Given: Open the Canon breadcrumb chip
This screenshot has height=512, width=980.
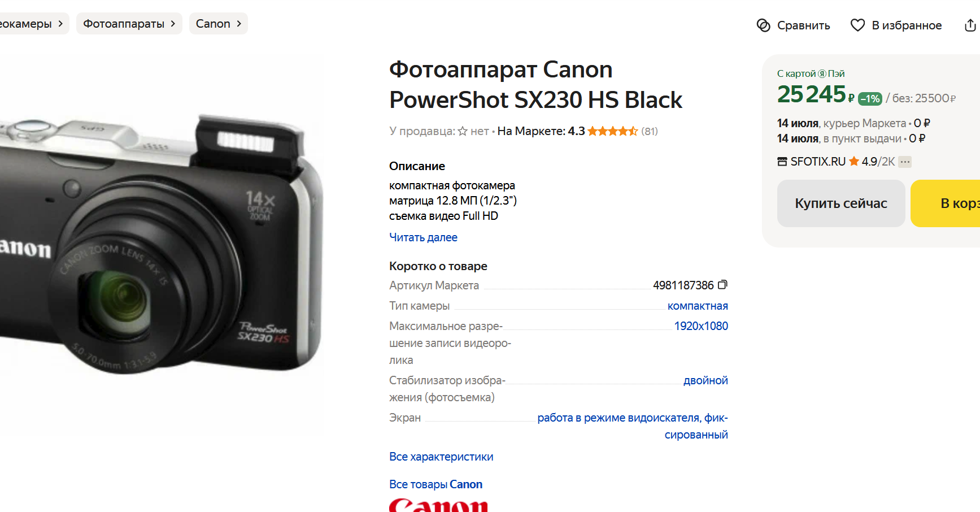Looking at the screenshot, I should (x=219, y=24).
